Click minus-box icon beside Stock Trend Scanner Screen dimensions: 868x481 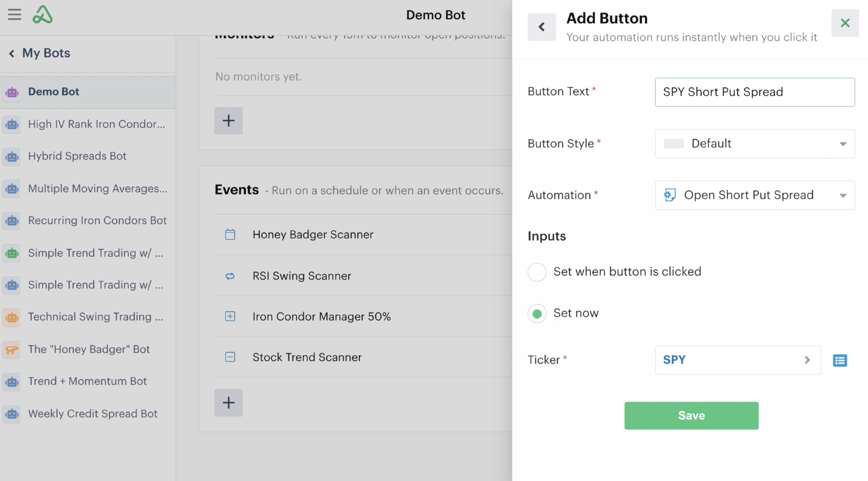tap(230, 357)
